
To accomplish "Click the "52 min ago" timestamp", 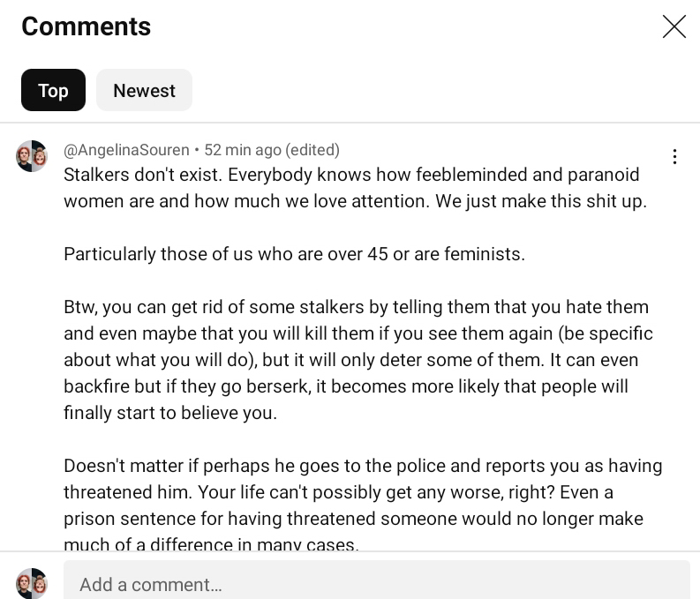I will click(x=242, y=150).
